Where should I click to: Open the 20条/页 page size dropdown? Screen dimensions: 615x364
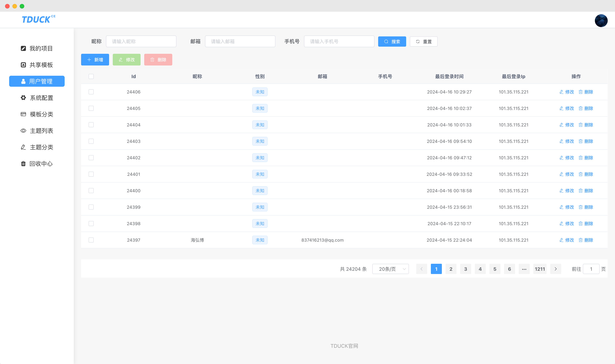(390, 269)
